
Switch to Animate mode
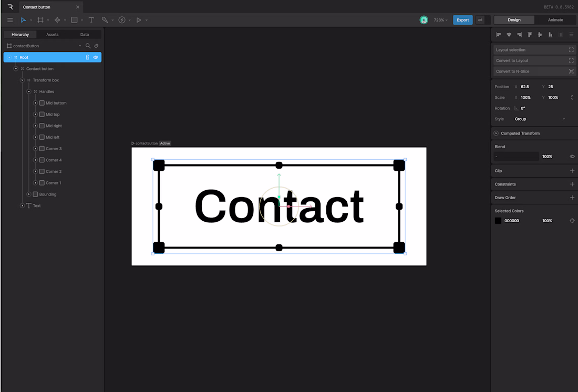pyautogui.click(x=555, y=19)
